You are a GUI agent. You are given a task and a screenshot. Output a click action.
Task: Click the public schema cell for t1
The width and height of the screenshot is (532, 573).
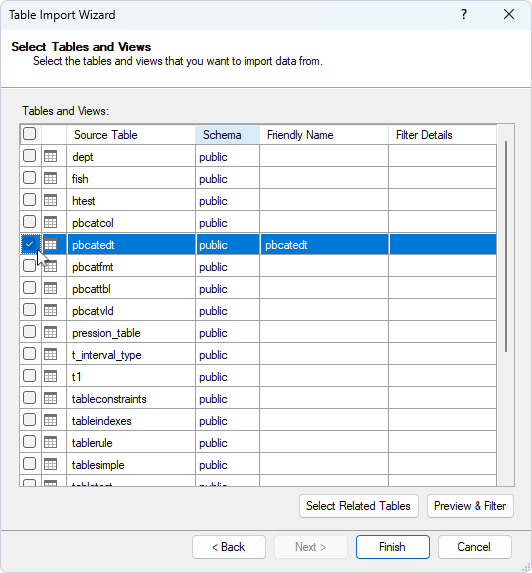(x=227, y=376)
